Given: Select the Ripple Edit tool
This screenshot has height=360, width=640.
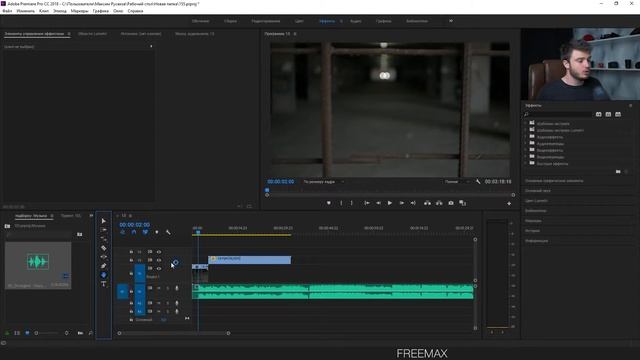Looking at the screenshot, I should (x=104, y=239).
